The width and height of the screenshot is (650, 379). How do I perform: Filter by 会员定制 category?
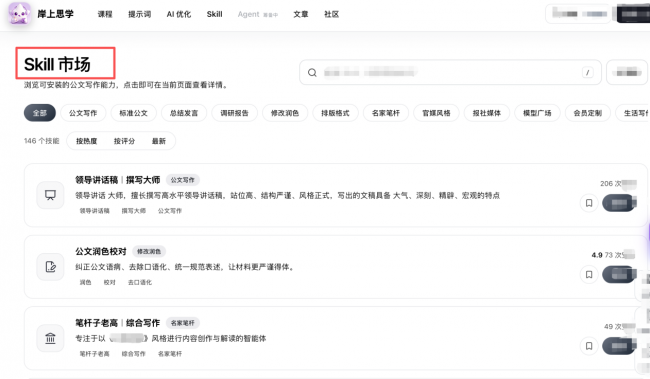coord(587,113)
